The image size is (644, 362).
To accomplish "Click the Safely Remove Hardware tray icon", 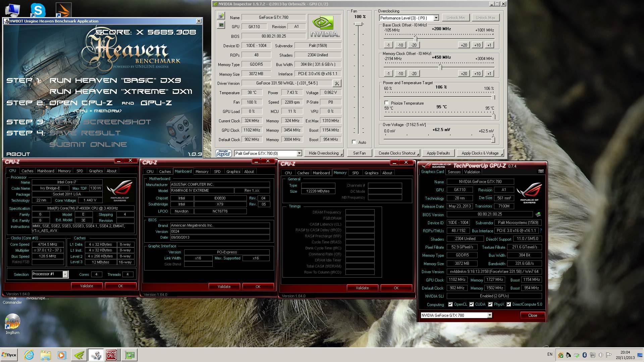I will pos(576,355).
